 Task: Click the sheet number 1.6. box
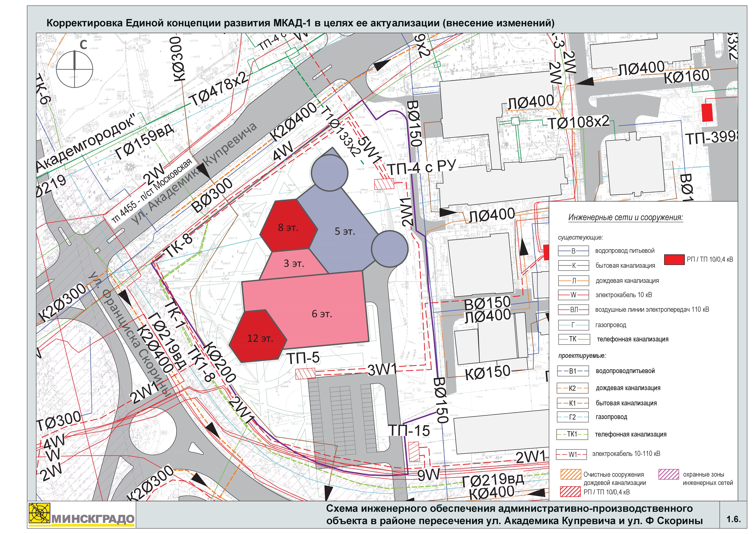[733, 519]
